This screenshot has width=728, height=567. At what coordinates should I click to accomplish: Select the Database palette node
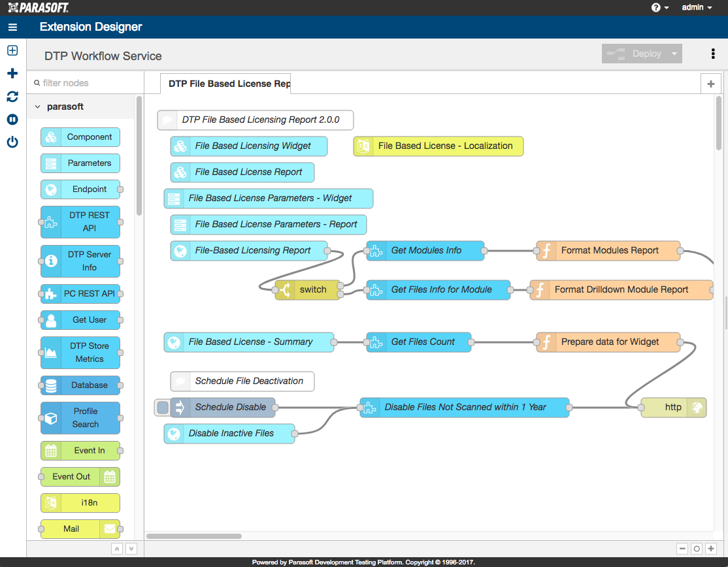(80, 385)
